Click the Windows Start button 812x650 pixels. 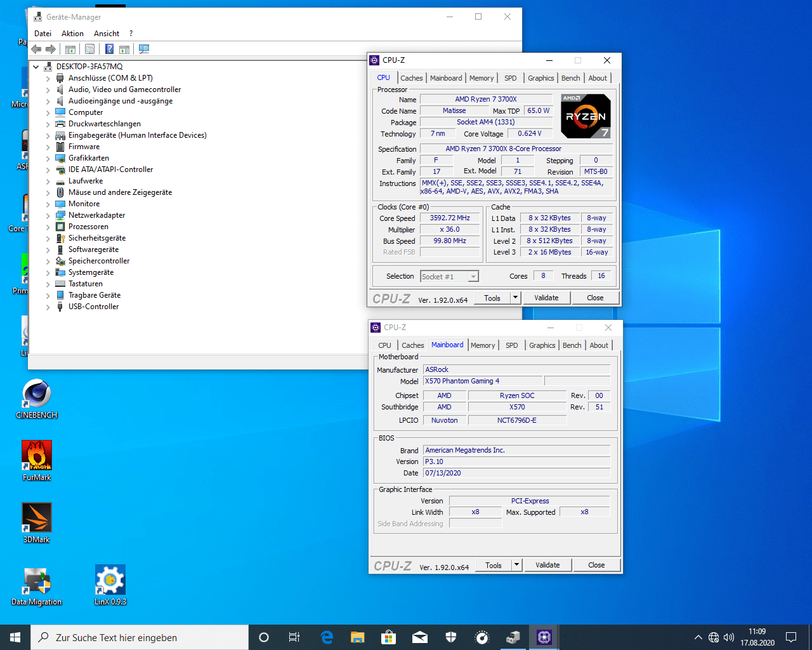click(15, 637)
